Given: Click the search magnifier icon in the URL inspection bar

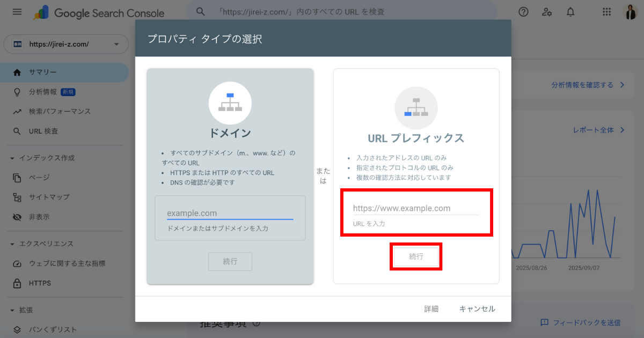Looking at the screenshot, I should (x=201, y=11).
